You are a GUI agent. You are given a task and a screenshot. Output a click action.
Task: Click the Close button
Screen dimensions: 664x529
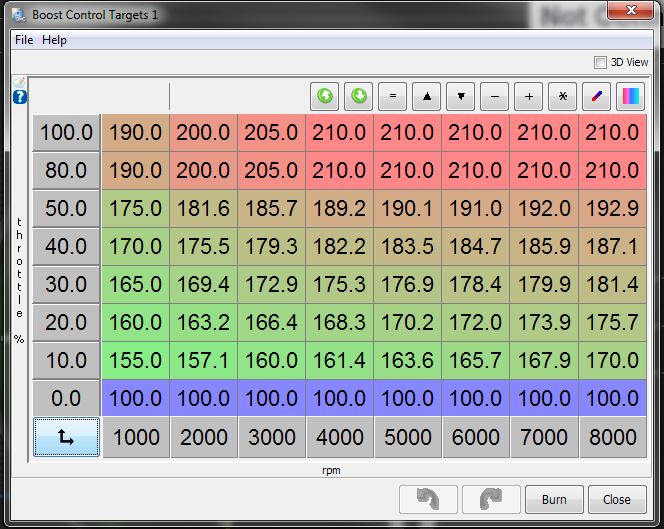coord(617,499)
